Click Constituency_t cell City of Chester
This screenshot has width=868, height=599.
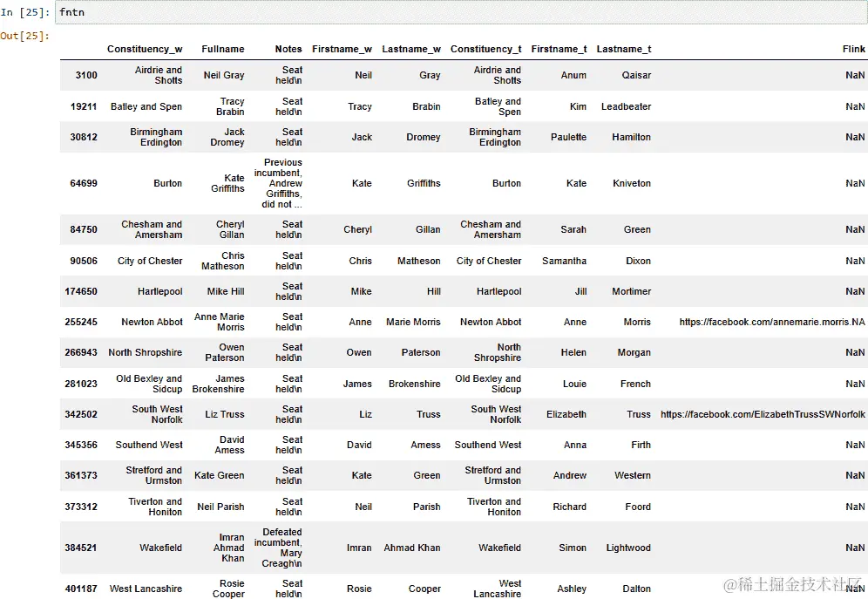[x=489, y=261]
